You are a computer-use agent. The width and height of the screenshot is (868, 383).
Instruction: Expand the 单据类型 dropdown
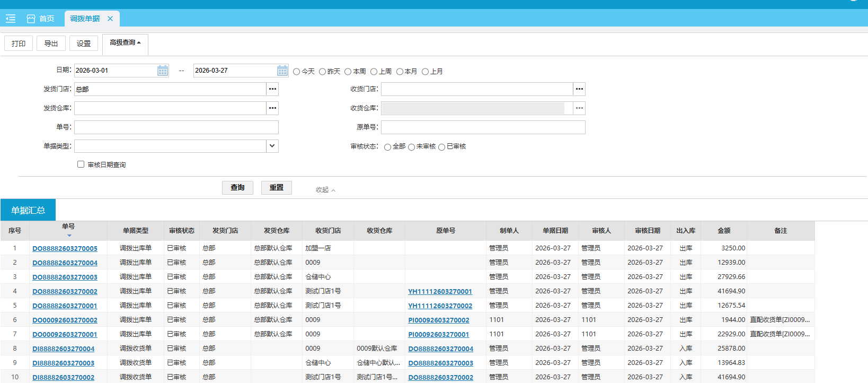[x=272, y=146]
